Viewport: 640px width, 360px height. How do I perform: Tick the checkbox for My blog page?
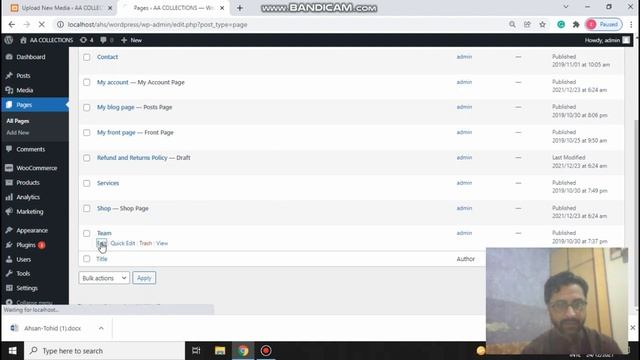87,107
